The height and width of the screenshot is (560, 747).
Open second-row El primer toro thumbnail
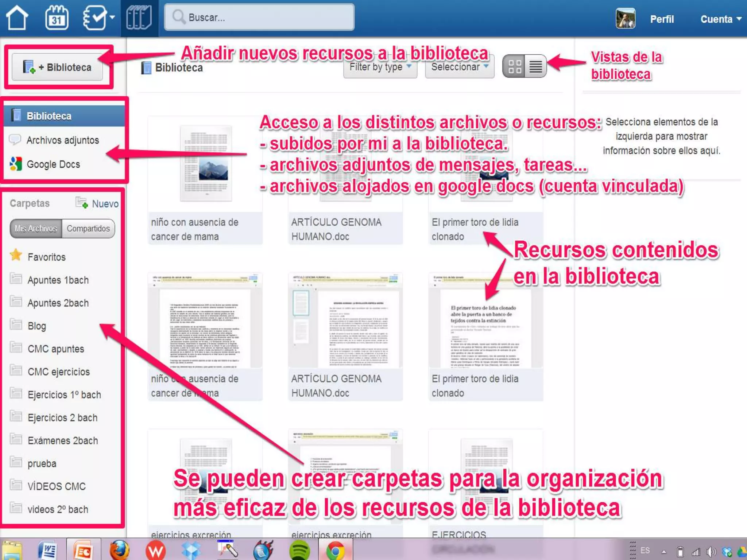point(486,320)
